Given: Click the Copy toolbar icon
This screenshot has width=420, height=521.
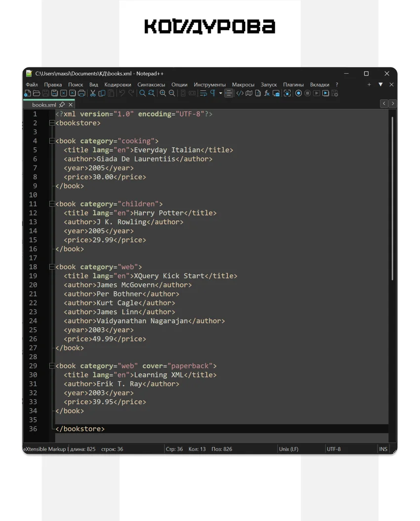Looking at the screenshot, I should [102, 93].
